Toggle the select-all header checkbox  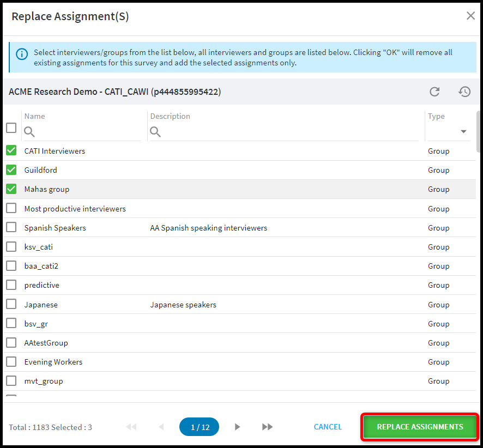point(11,128)
